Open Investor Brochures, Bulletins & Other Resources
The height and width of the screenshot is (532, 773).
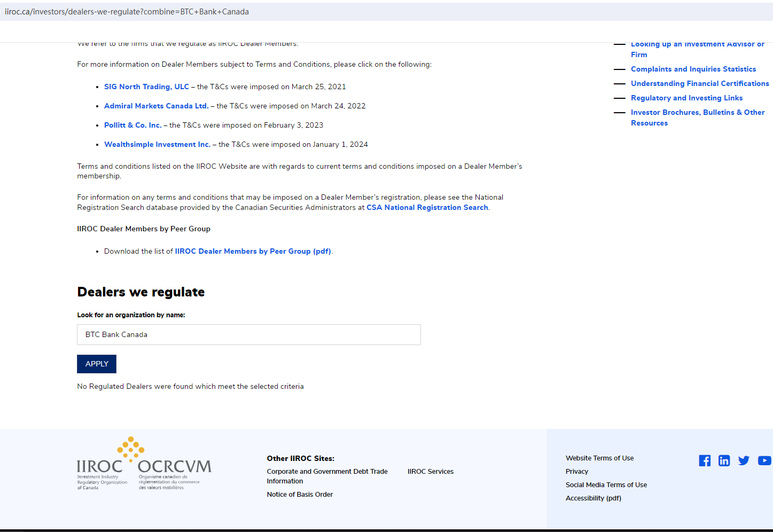pyautogui.click(x=697, y=112)
